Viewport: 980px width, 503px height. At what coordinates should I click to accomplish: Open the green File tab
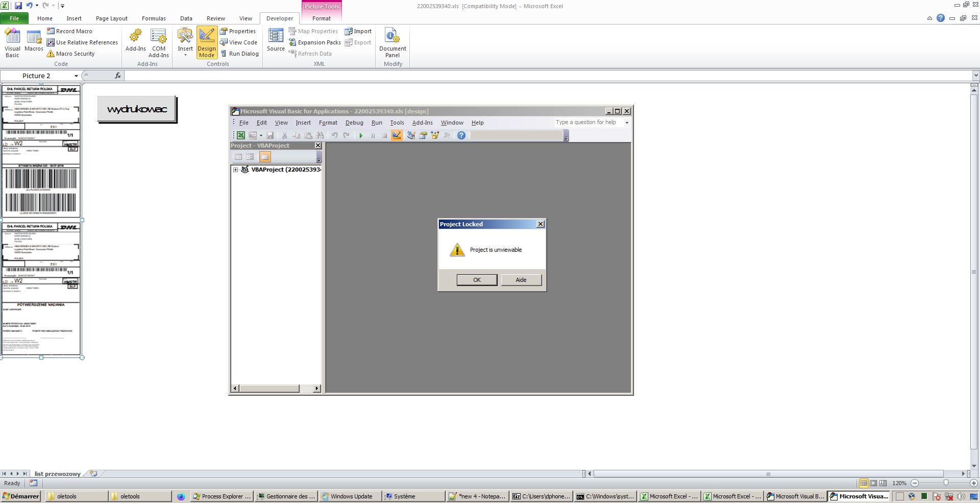pyautogui.click(x=14, y=18)
